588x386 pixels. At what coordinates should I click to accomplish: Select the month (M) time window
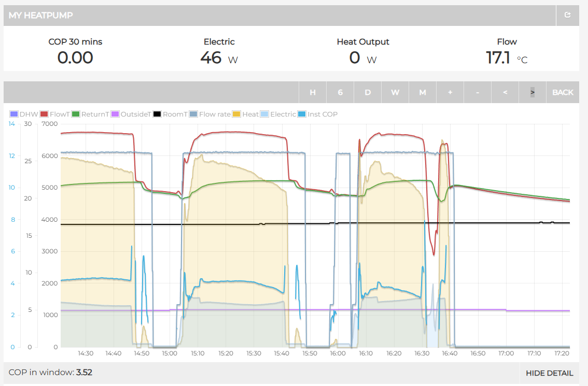(x=423, y=92)
